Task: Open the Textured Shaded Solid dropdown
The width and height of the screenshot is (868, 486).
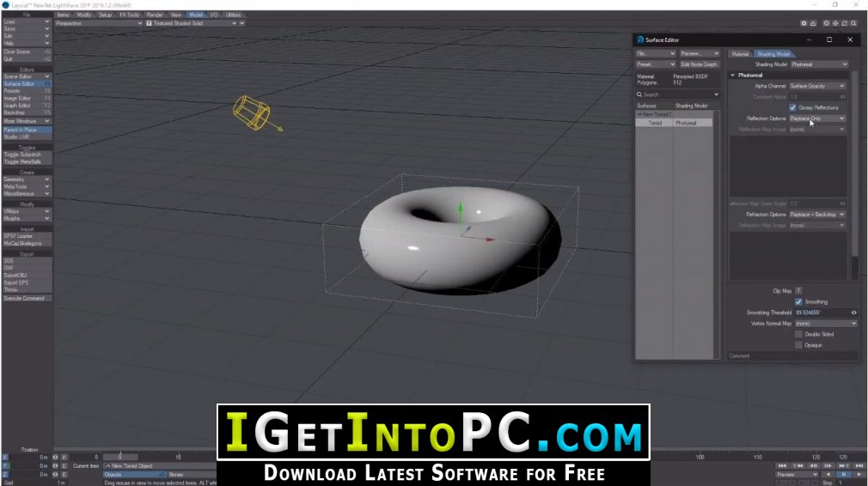Action: pos(192,23)
